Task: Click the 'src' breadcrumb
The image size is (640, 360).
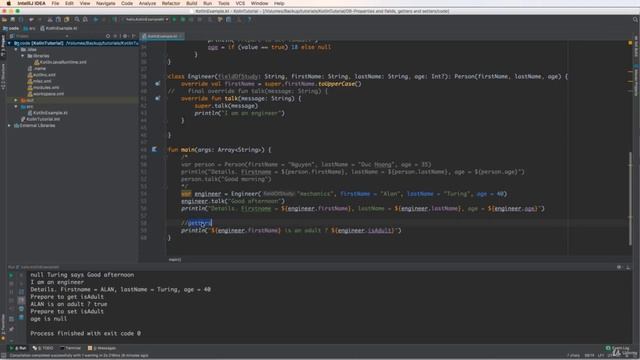Action: click(x=29, y=28)
